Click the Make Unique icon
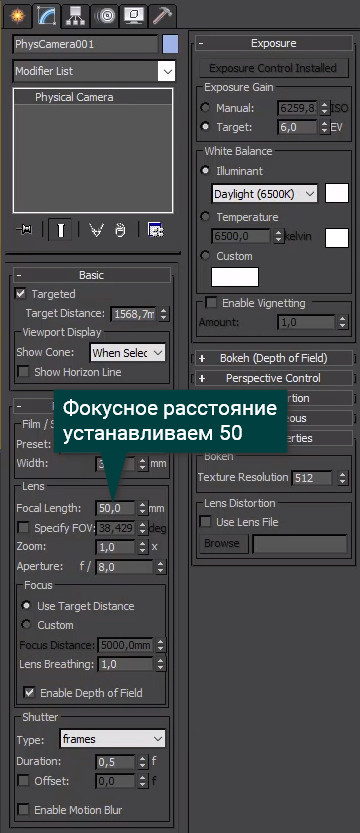The width and height of the screenshot is (360, 833). coord(96,231)
